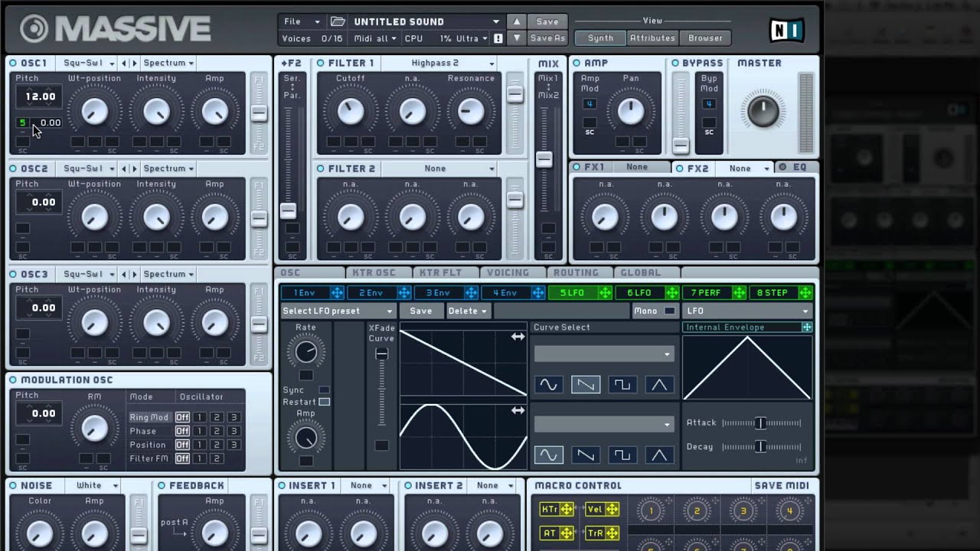Select the sine curve in the upper Curve Select row
Viewport: 980px width, 551px height.
point(548,385)
